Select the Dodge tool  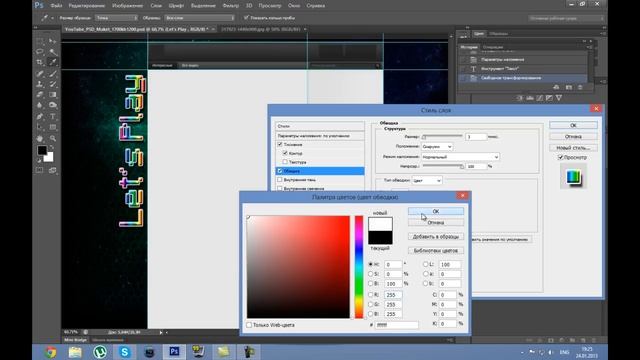(53, 105)
